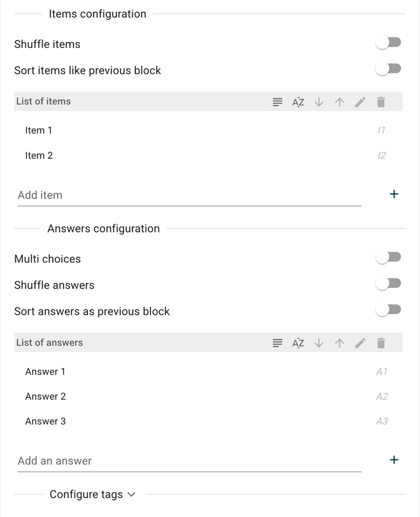Click the Add item text field
Image resolution: width=420 pixels, height=517 pixels.
click(189, 195)
